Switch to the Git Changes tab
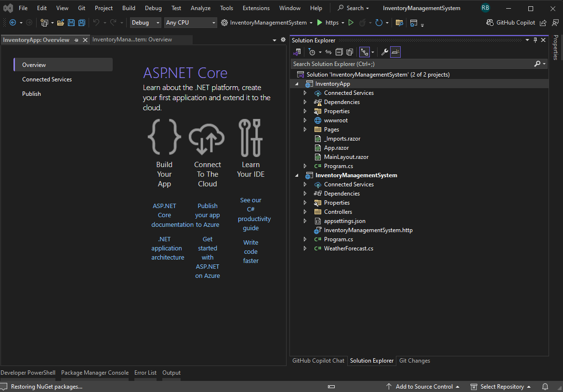The image size is (563, 392). (414, 360)
